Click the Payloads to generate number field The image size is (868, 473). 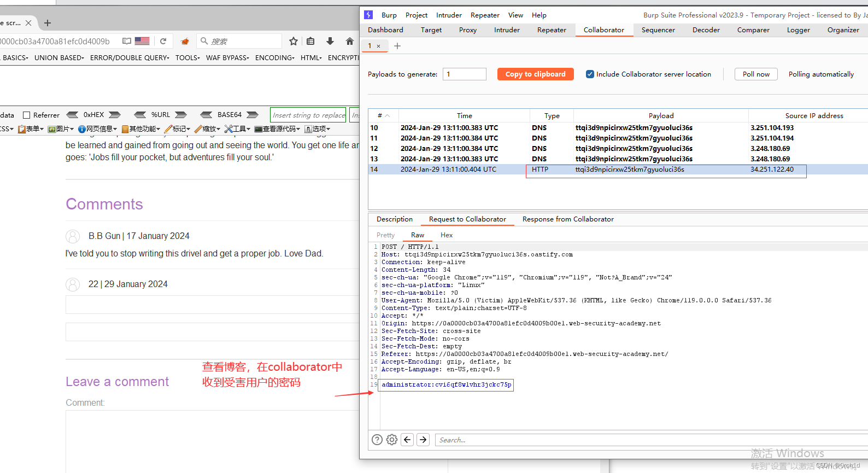(x=465, y=74)
